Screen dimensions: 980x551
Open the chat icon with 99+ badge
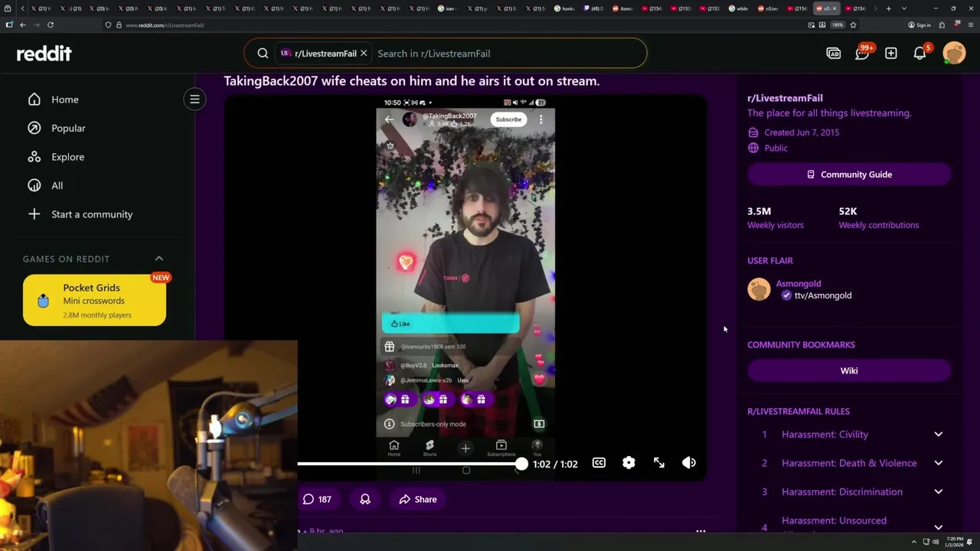862,54
